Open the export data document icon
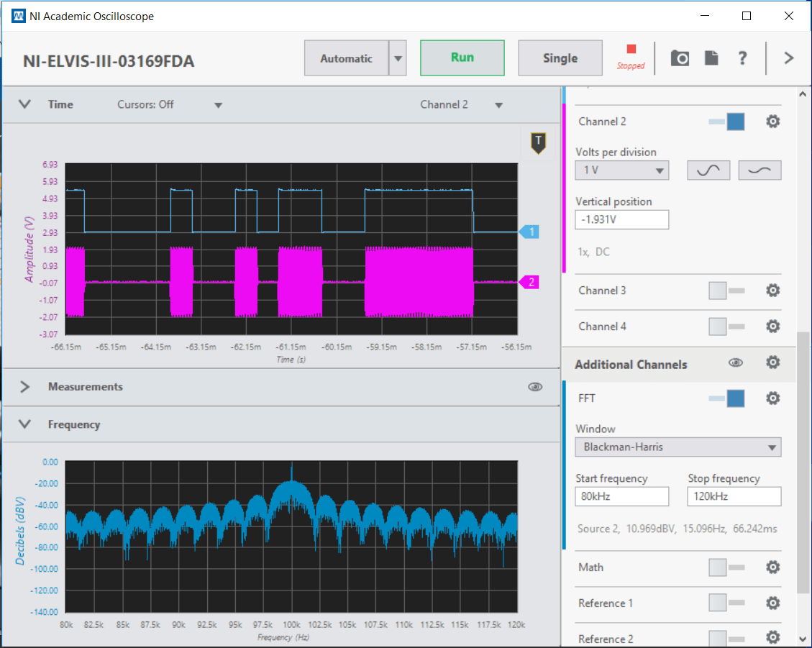The width and height of the screenshot is (812, 648). [711, 58]
